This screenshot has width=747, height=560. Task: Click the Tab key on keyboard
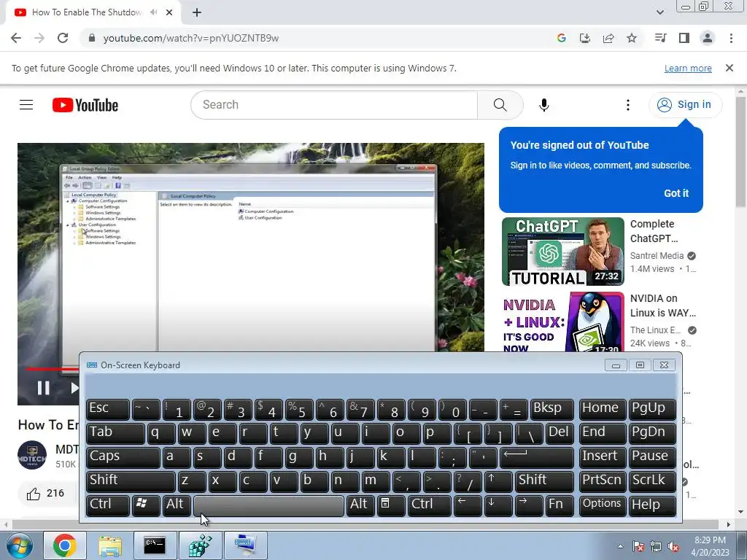click(115, 434)
